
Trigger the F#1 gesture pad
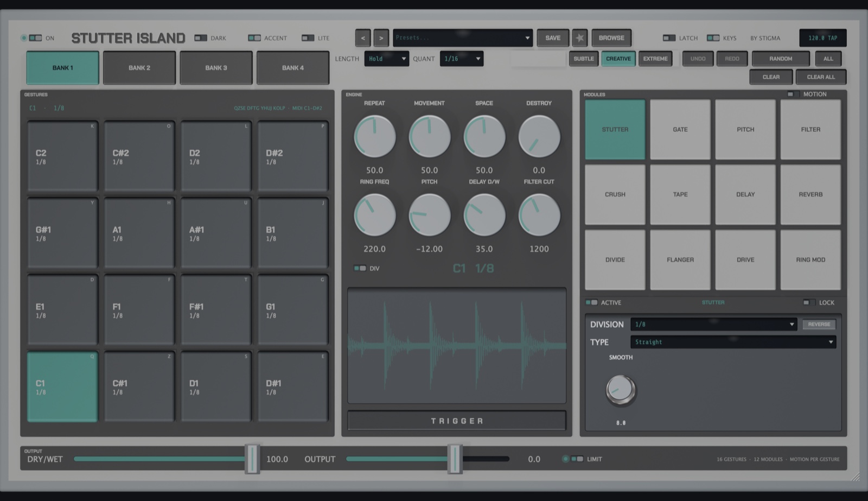tap(216, 310)
